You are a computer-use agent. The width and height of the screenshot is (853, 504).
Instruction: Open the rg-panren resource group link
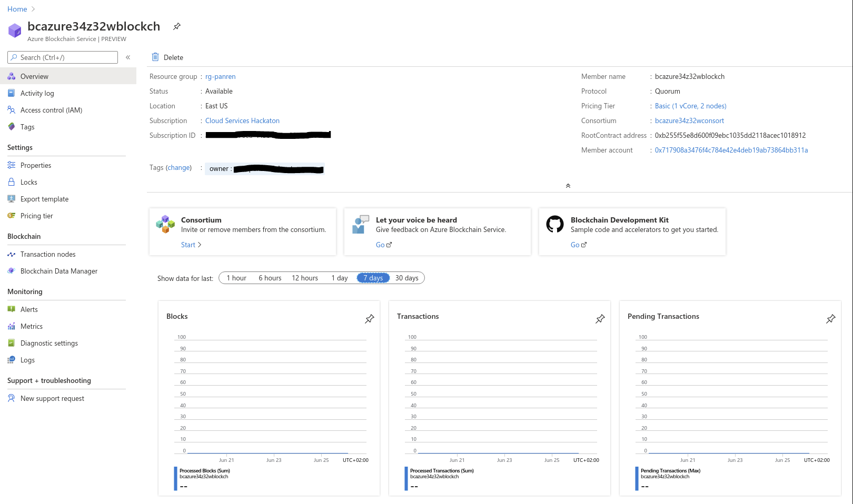pyautogui.click(x=221, y=76)
